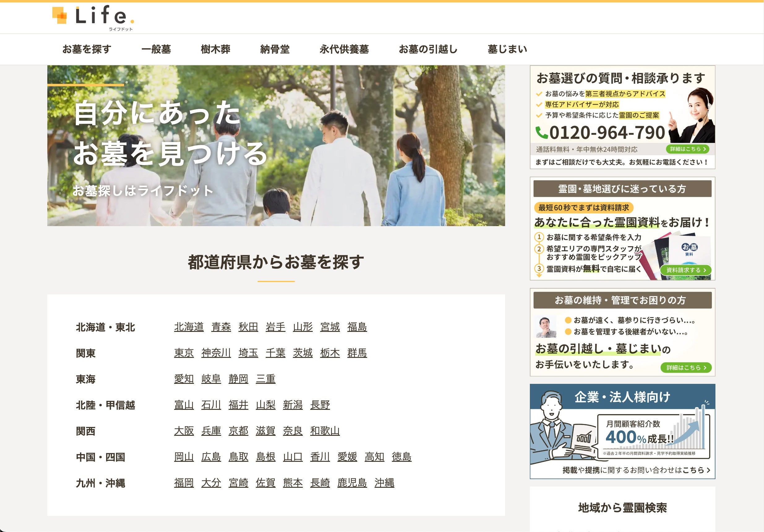Open the 樹木葬 navigation item

click(x=215, y=49)
